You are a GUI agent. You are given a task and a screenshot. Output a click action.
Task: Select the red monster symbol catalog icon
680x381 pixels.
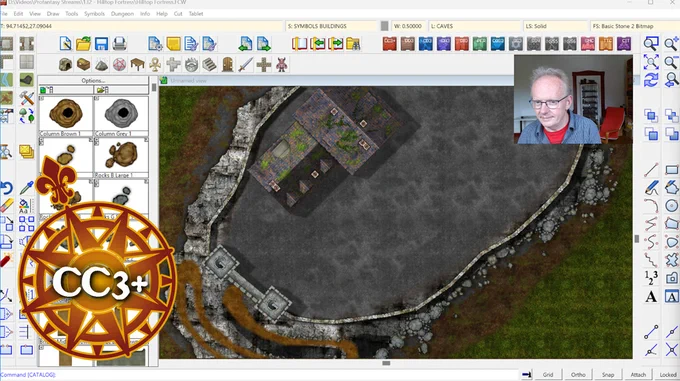click(x=281, y=65)
